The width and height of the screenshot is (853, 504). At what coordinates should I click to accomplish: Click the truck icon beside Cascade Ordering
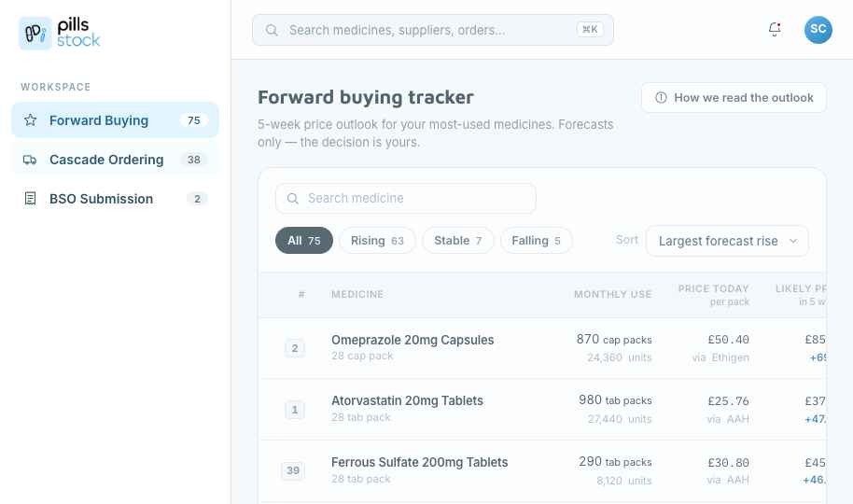click(30, 160)
